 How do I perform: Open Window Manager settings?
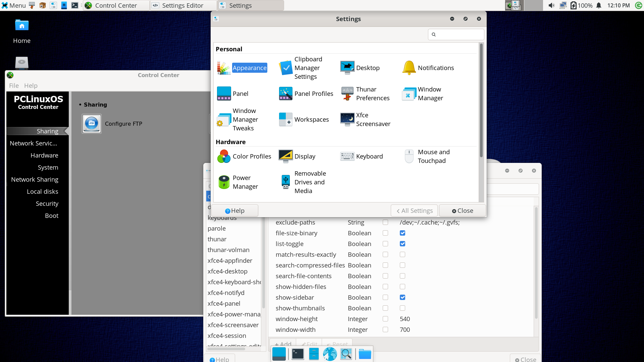click(x=423, y=94)
